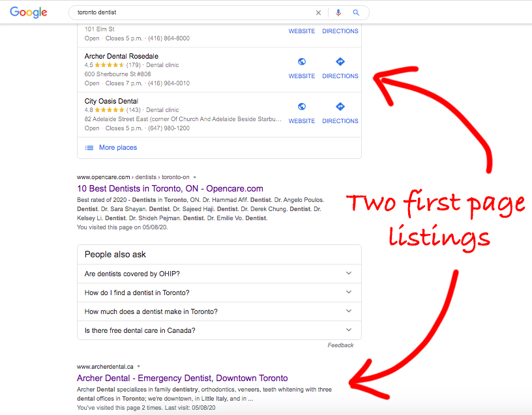This screenshot has height=415, width=532.
Task: Clear the search box with the X icon
Action: point(318,12)
